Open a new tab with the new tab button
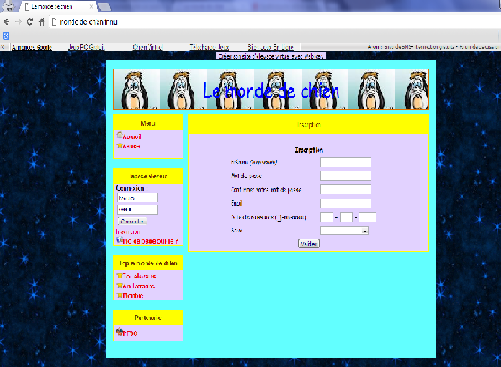 [x=104, y=7]
